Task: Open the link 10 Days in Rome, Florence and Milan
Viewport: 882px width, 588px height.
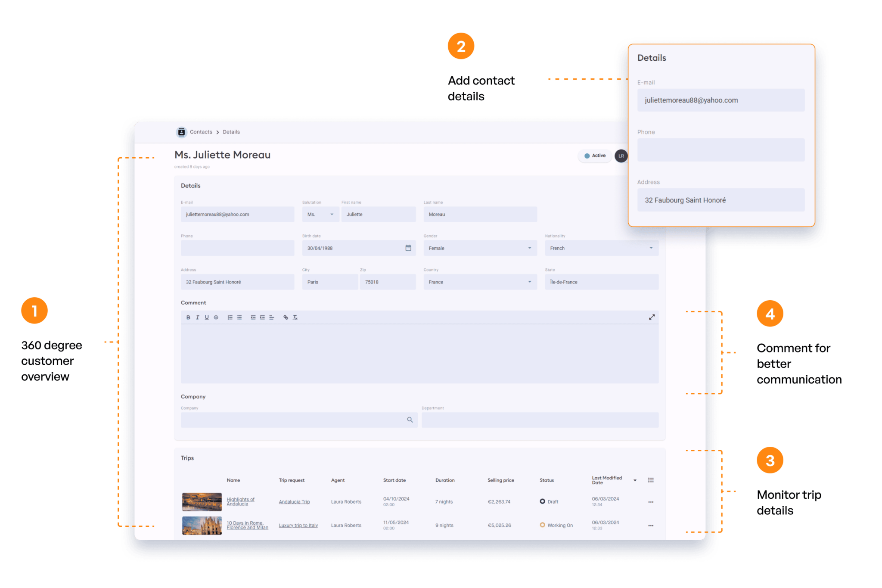Action: (x=248, y=525)
